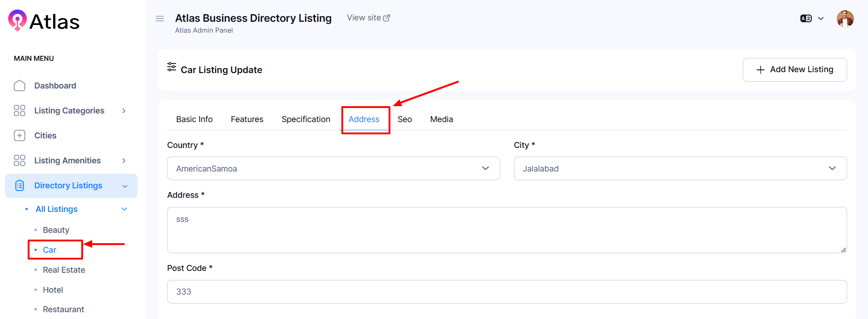
Task: Open the user profile avatar
Action: click(845, 19)
